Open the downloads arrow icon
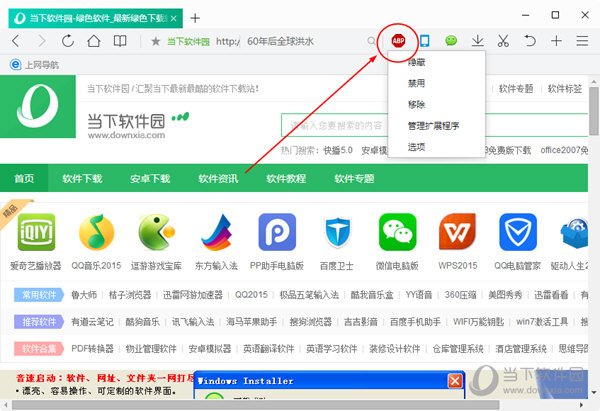This screenshot has height=411, width=600. [478, 41]
